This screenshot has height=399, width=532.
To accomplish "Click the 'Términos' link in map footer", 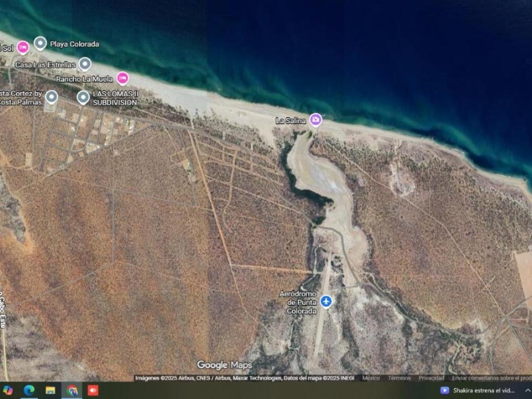I will coord(399,378).
